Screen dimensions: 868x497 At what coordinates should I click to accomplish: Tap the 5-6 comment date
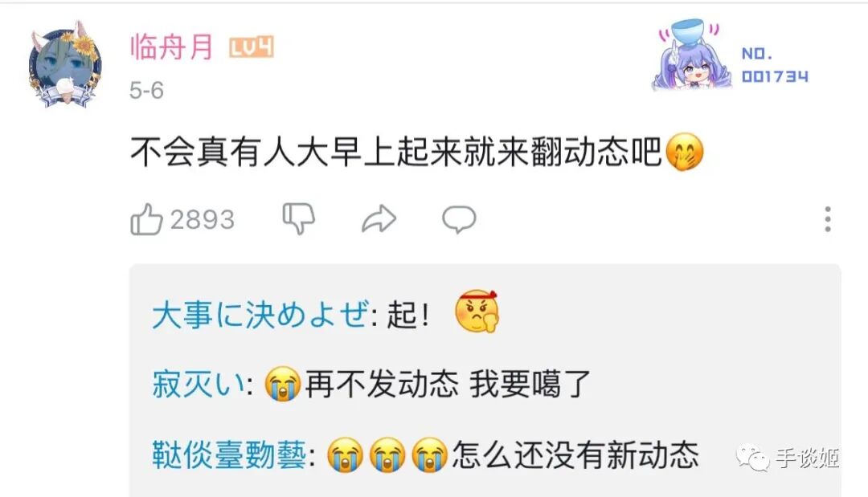coord(147,90)
